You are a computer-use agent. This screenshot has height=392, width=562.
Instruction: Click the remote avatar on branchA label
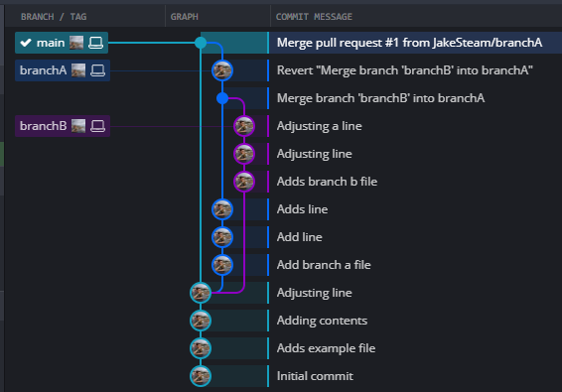78,70
